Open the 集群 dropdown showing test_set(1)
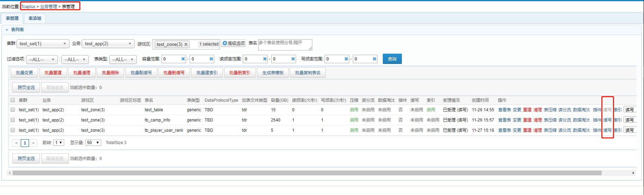The height and width of the screenshot is (195, 644). 43,44
